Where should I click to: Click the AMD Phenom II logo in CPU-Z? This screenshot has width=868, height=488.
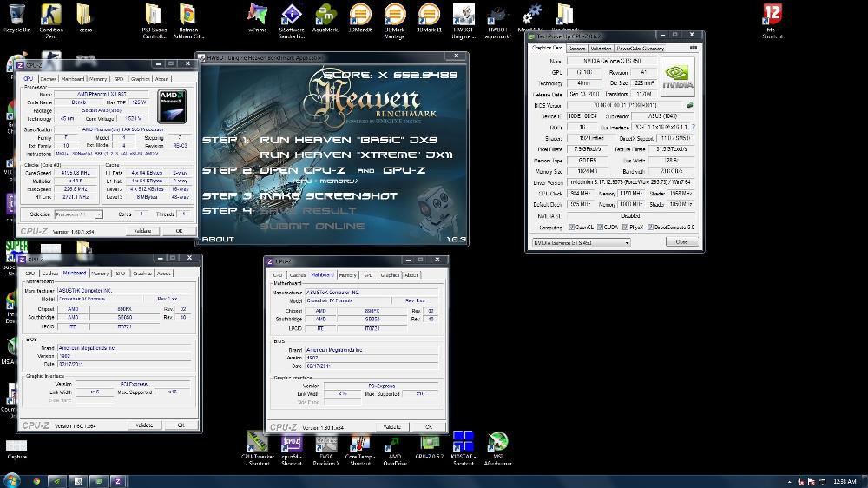[172, 106]
